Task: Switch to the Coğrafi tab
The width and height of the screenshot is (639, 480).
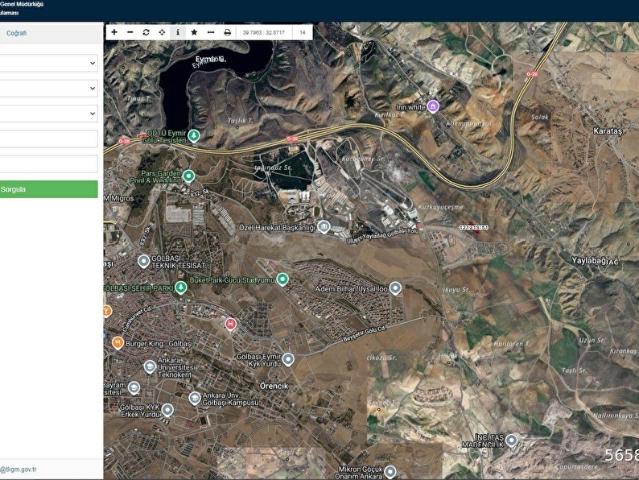Action: (x=18, y=32)
